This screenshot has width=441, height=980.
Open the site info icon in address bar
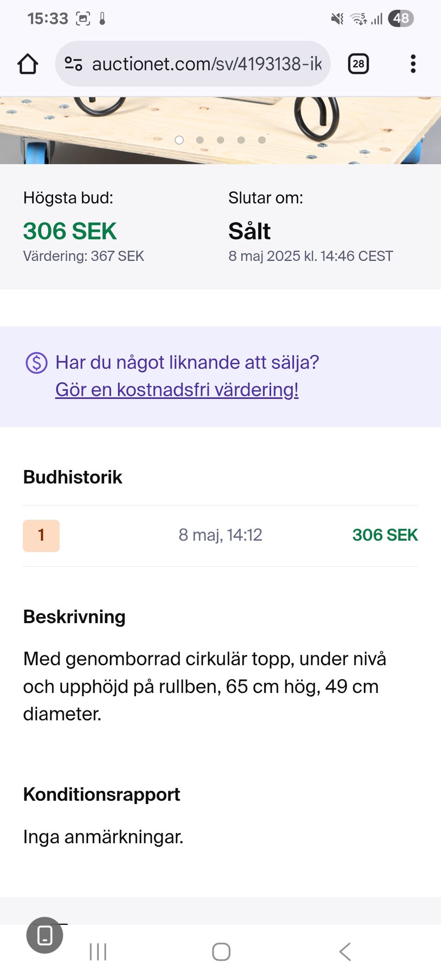pos(73,64)
